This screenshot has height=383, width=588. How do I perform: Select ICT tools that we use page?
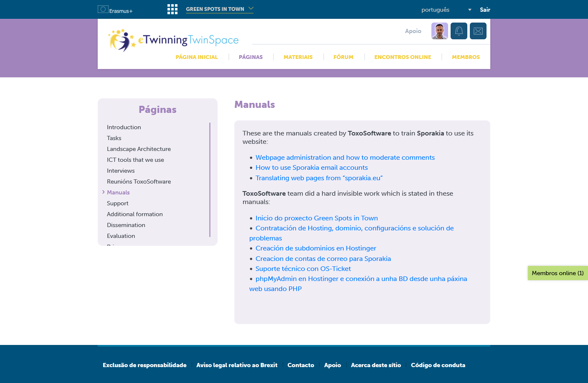tap(135, 160)
